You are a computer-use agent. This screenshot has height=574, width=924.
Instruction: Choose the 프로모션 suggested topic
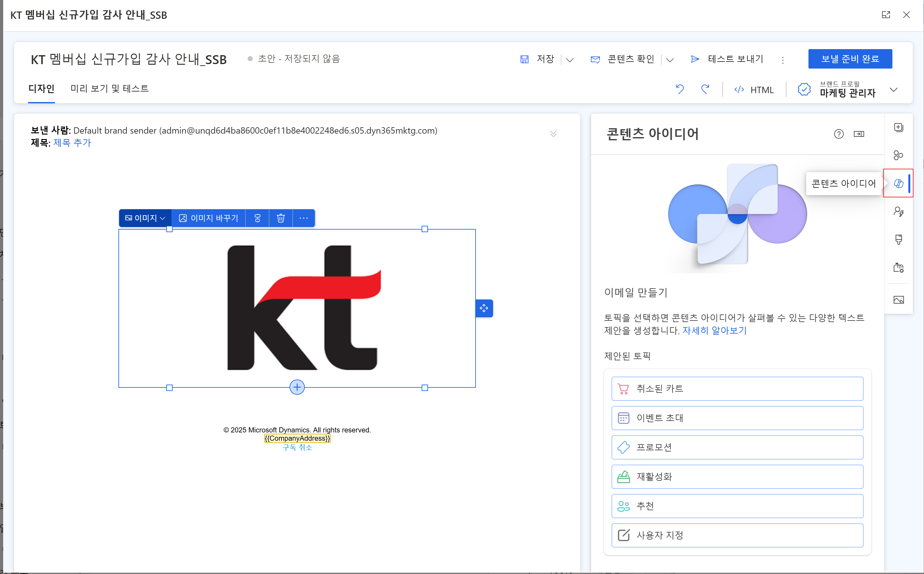pyautogui.click(x=737, y=447)
